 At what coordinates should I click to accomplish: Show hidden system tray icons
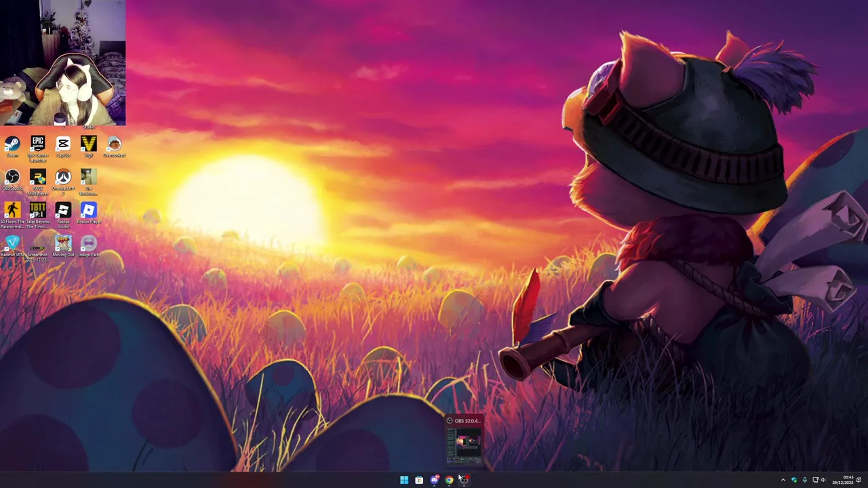[783, 480]
